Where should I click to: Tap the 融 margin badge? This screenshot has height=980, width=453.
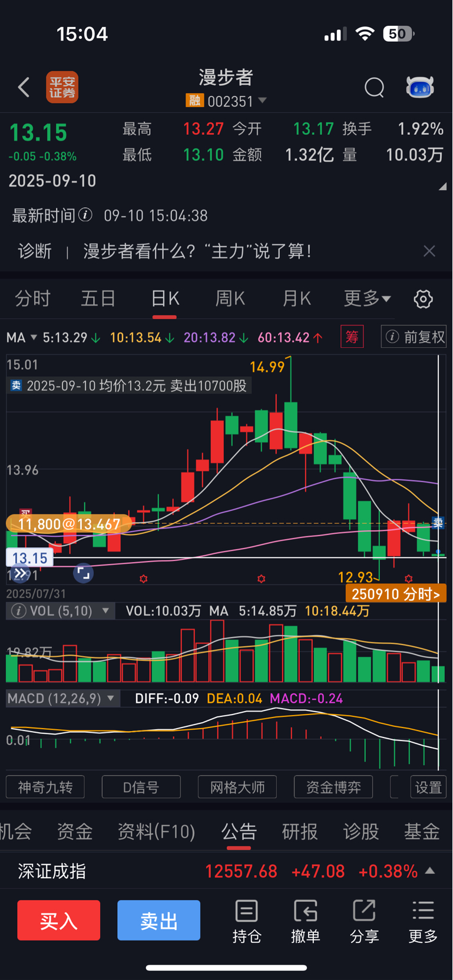194,101
